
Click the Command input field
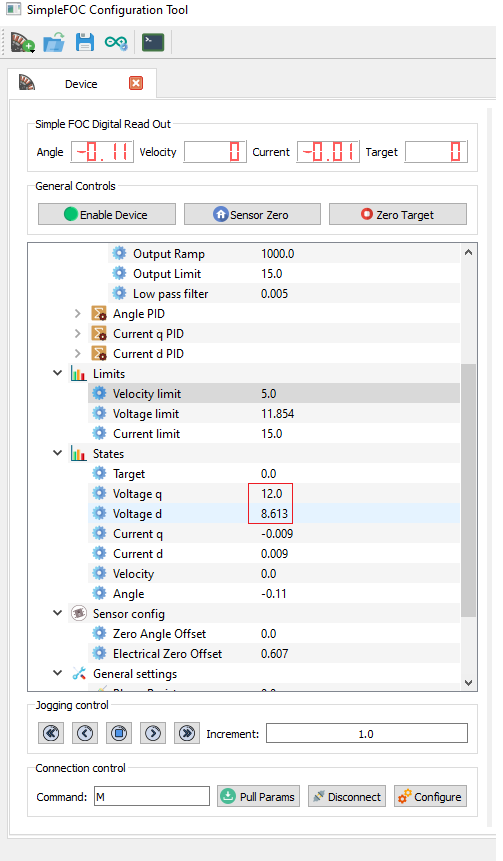click(152, 796)
